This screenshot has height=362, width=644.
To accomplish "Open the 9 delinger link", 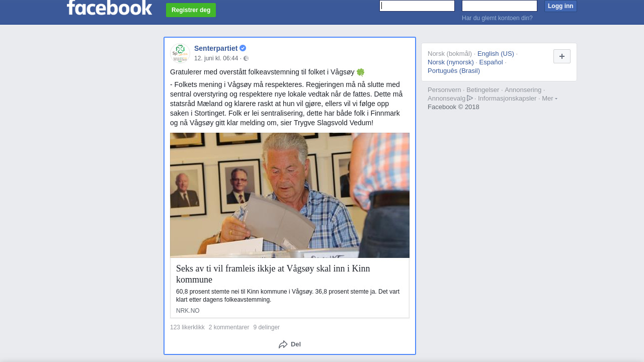I will pyautogui.click(x=267, y=327).
